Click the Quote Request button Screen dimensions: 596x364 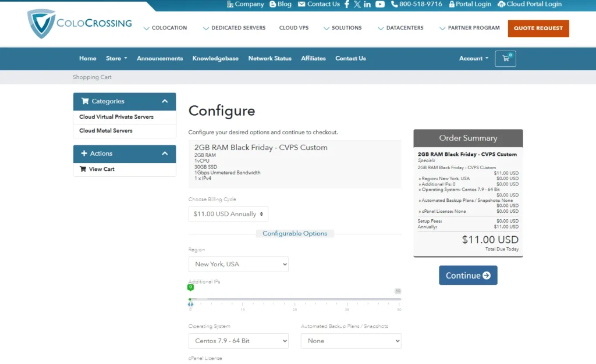coord(538,28)
